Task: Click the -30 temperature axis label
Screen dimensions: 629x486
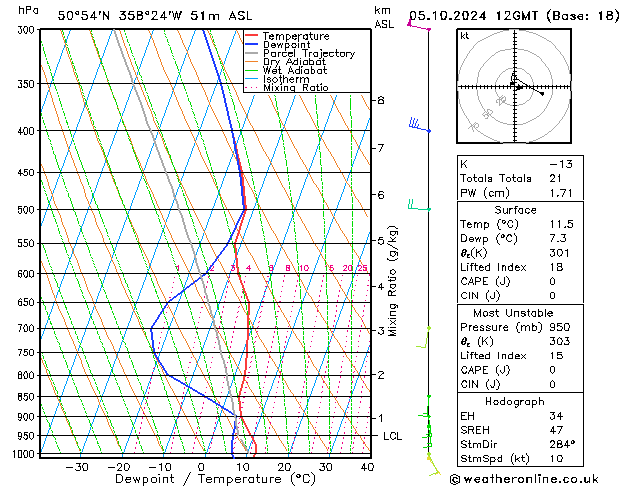Action: 77,467
